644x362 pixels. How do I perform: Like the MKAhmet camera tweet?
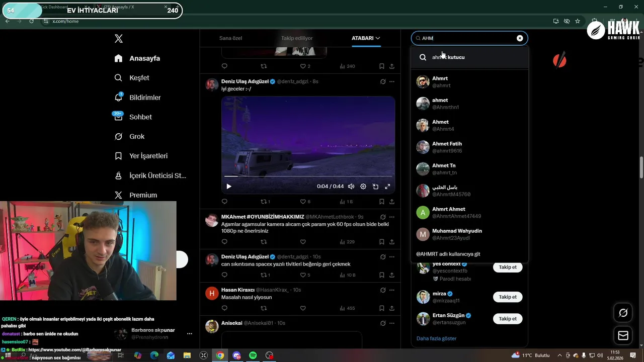(x=303, y=242)
